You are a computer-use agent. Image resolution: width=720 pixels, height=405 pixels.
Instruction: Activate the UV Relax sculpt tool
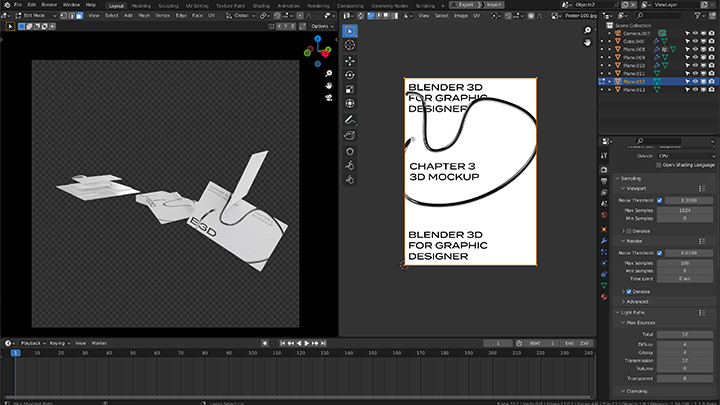350,165
